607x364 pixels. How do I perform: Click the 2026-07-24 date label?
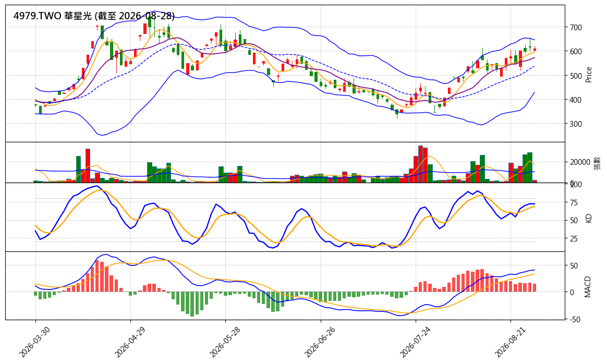tap(415, 342)
